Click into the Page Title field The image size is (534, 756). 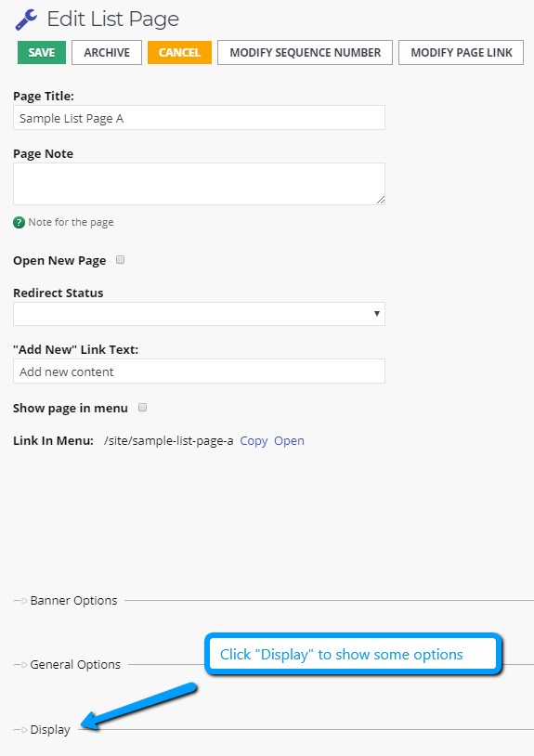click(199, 118)
